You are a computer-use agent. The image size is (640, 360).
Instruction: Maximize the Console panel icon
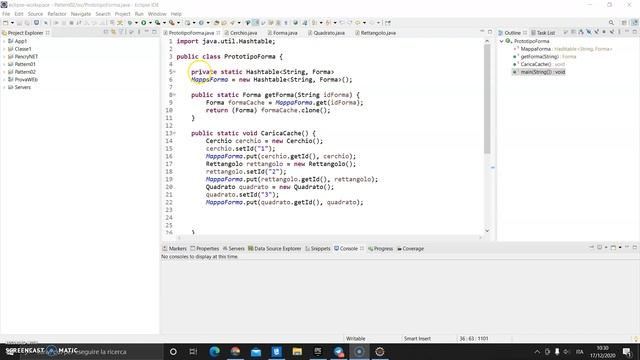[635, 248]
